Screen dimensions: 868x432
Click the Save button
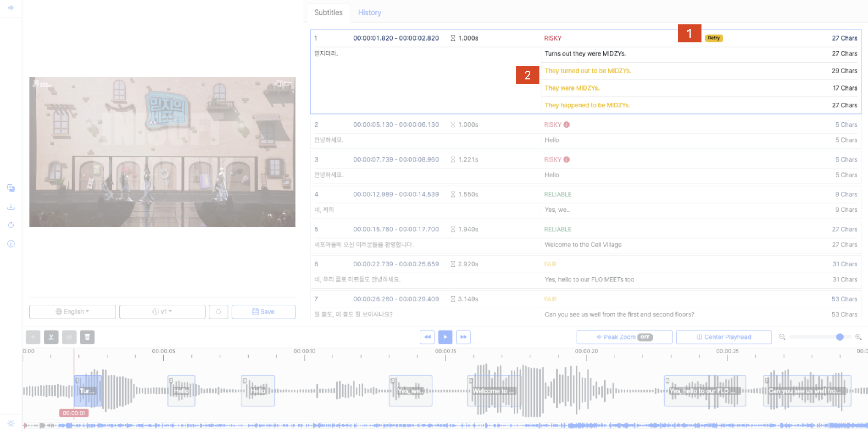coord(264,311)
